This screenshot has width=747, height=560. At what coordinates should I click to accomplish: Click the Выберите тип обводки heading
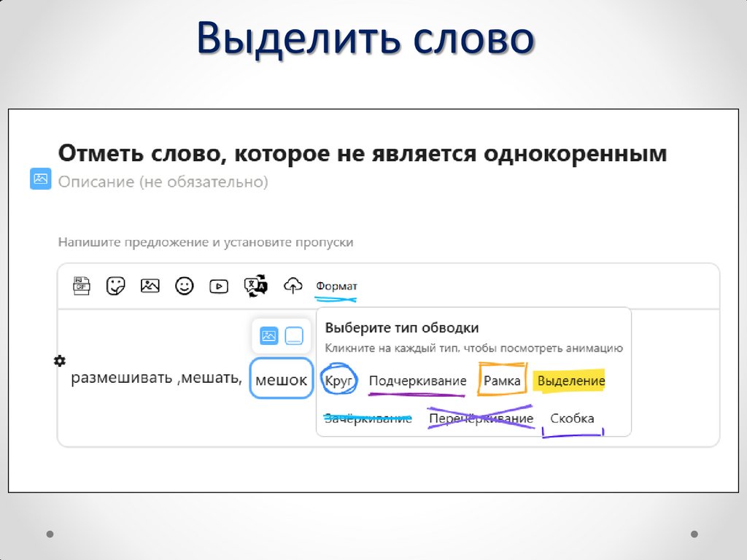coord(402,327)
